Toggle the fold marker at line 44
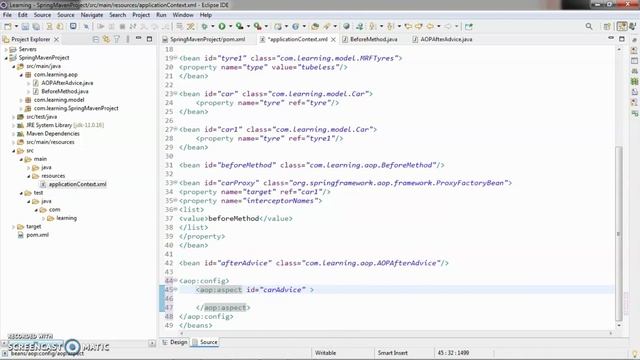This screenshot has width=640, height=360. (x=176, y=281)
